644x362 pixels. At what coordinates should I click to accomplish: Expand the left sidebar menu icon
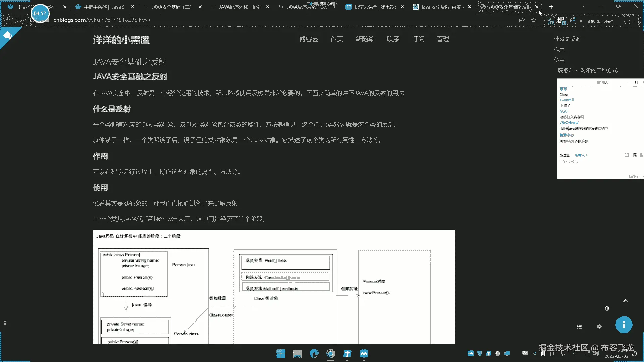click(5, 323)
